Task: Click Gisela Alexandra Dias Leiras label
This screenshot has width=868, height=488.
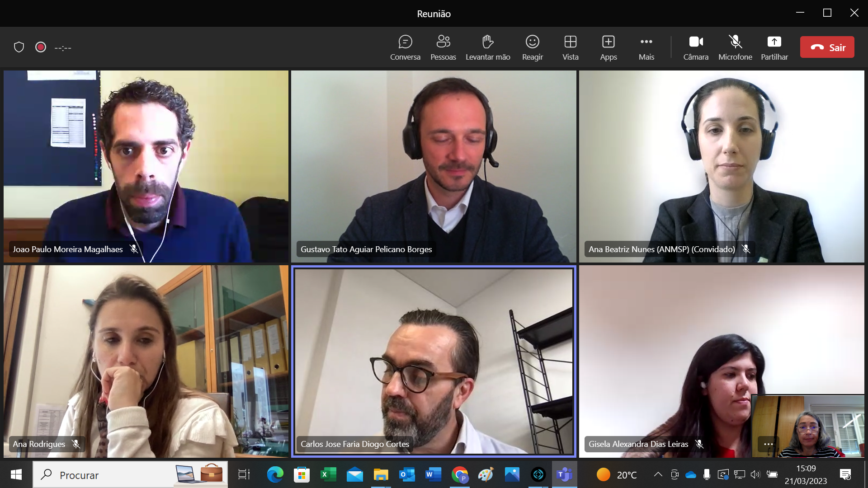Action: pos(638,444)
